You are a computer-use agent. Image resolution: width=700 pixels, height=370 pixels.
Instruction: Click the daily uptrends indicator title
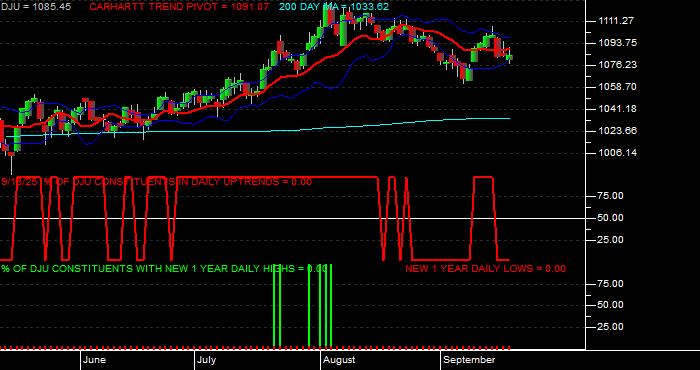(157, 182)
